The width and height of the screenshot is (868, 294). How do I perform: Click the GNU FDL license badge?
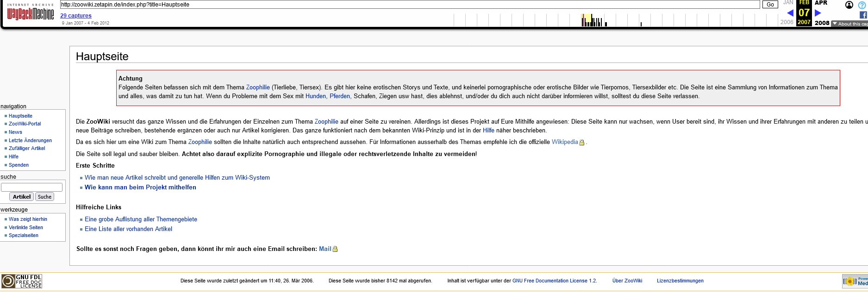pos(22,281)
